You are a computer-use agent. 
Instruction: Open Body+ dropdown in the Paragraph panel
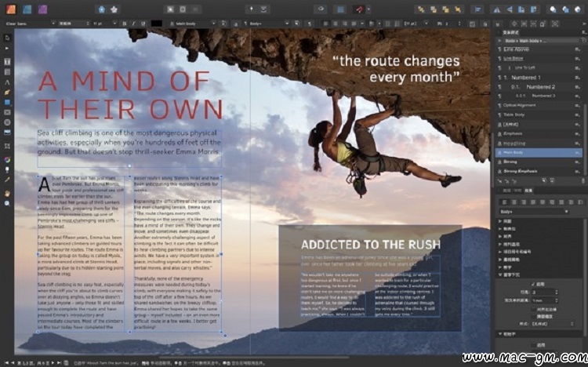pyautogui.click(x=534, y=212)
